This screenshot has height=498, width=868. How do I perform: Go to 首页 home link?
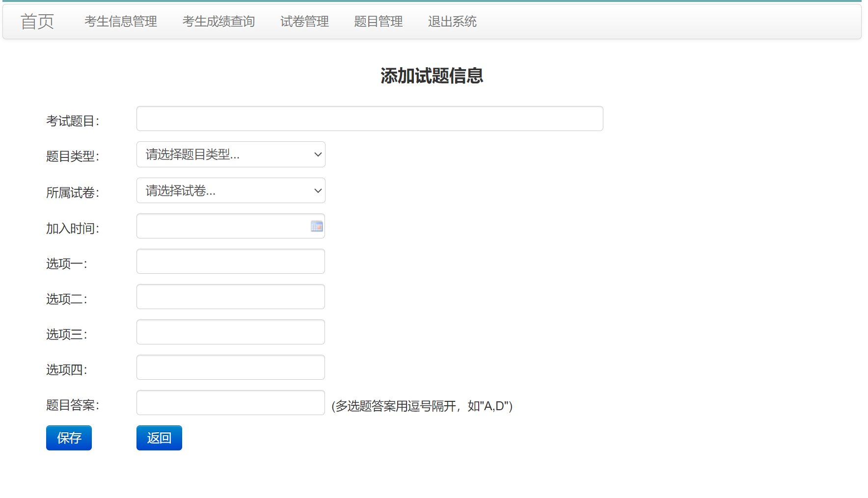point(37,22)
